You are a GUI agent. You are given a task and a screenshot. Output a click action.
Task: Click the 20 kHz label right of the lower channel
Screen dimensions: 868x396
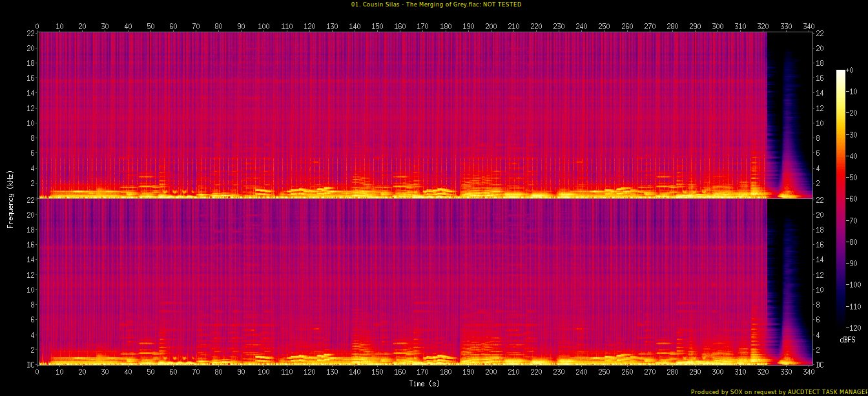pyautogui.click(x=820, y=215)
